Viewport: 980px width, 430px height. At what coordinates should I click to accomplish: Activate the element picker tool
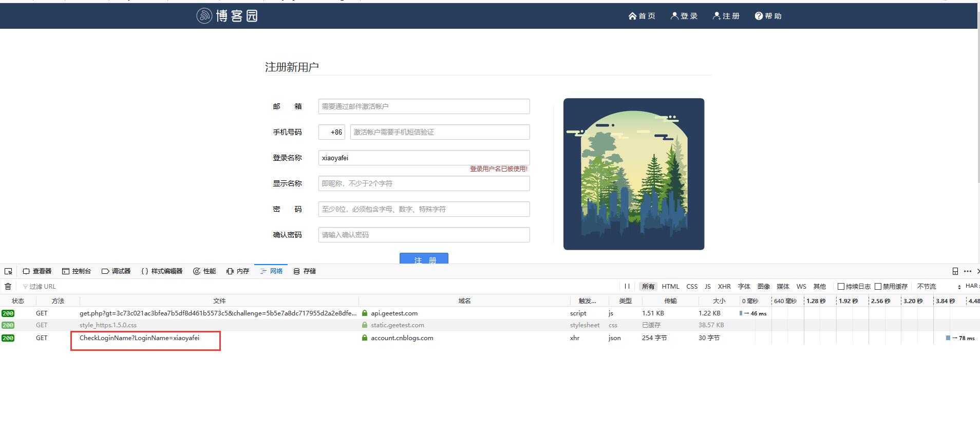(8, 271)
